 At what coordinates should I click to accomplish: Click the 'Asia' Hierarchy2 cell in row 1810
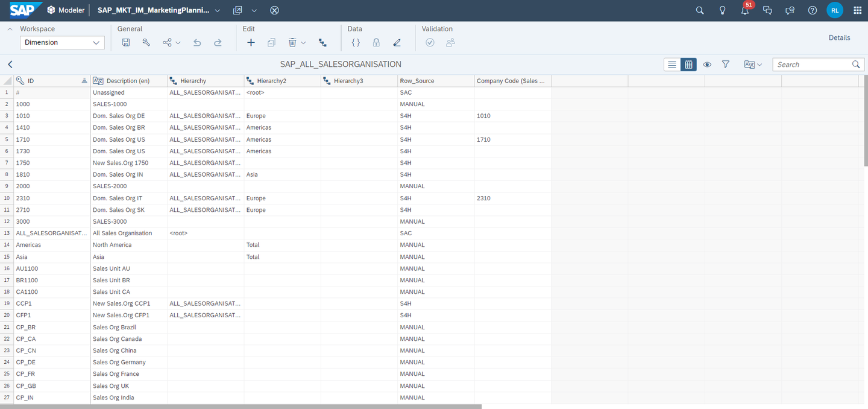pos(283,174)
